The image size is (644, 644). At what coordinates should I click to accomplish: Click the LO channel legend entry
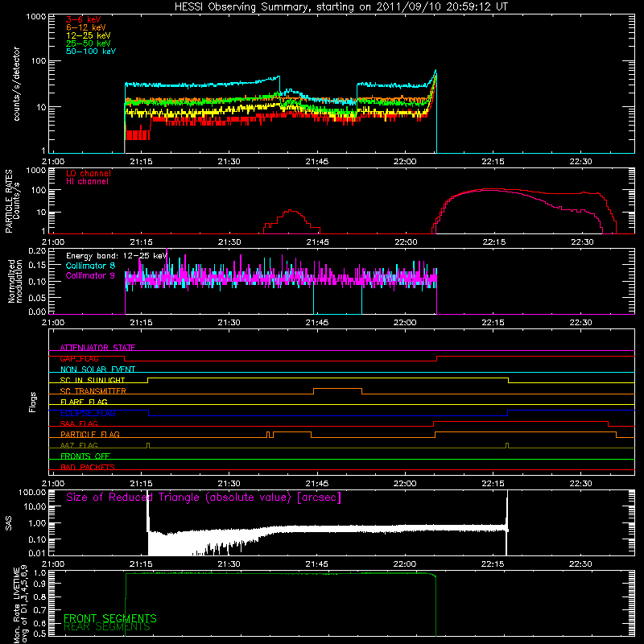coord(89,173)
